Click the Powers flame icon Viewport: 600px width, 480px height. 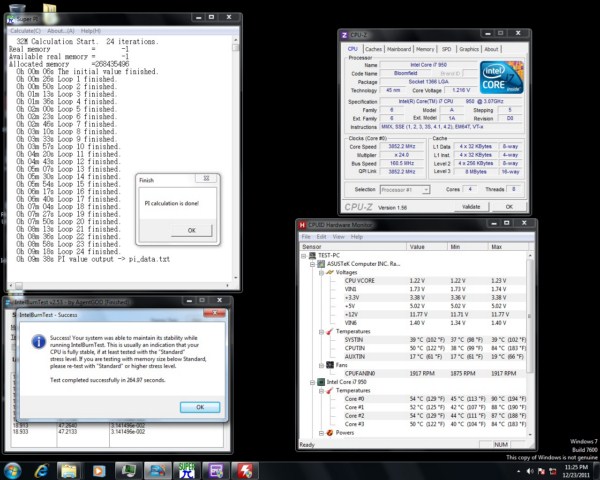click(x=330, y=433)
